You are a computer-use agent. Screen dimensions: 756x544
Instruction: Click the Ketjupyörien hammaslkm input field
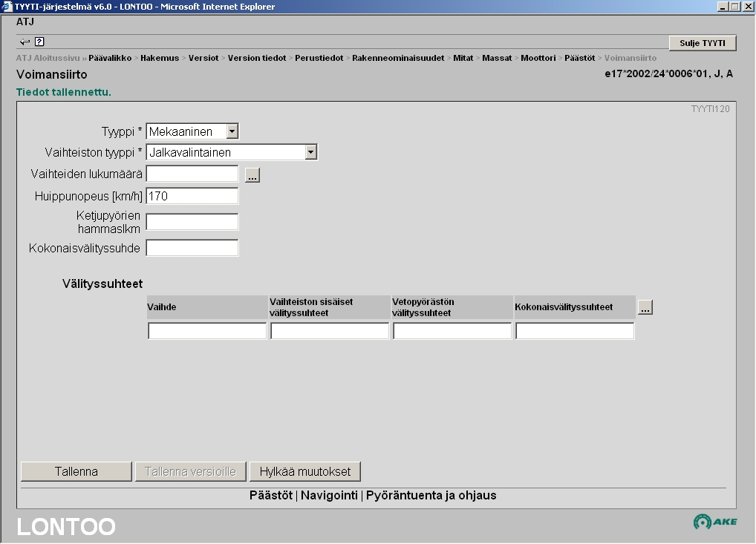192,222
